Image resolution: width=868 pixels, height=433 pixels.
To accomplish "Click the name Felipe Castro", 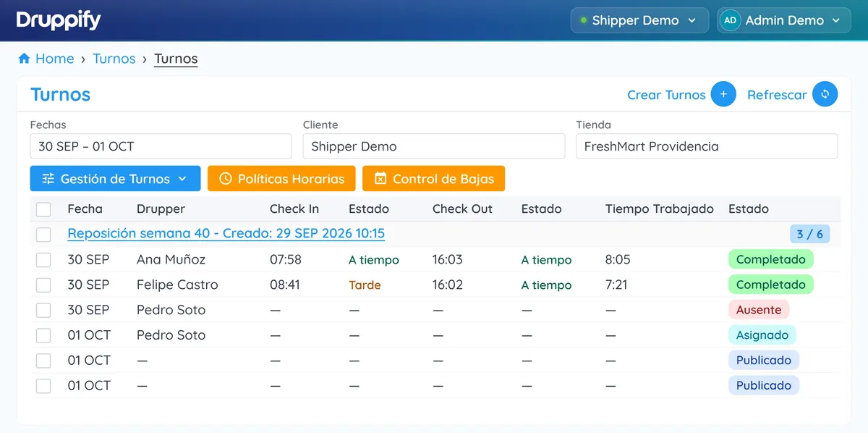I will (x=177, y=285).
